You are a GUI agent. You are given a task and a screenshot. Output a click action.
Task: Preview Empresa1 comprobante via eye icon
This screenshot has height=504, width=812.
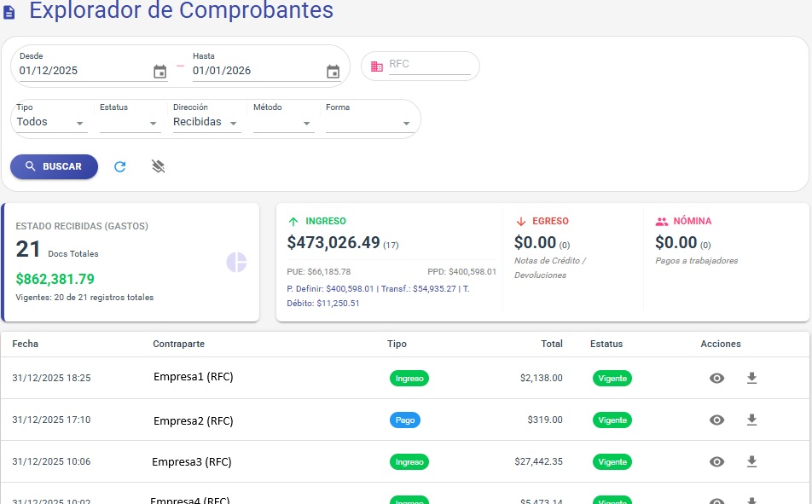point(716,377)
